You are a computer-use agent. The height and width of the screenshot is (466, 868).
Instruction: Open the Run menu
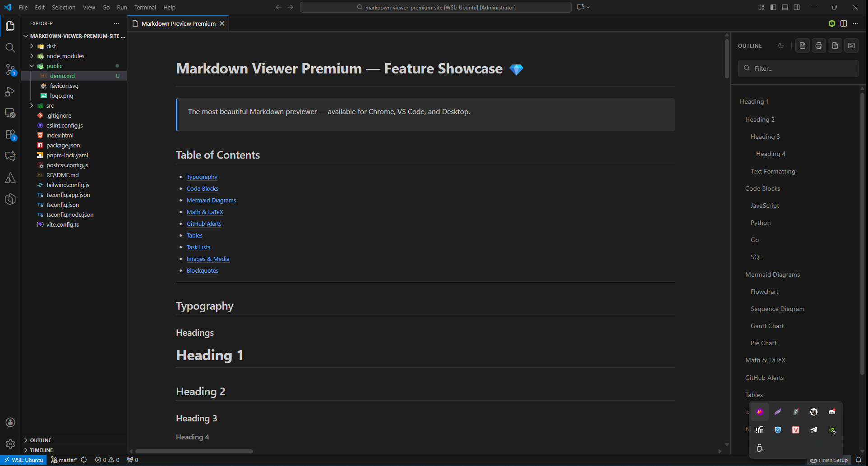[122, 7]
